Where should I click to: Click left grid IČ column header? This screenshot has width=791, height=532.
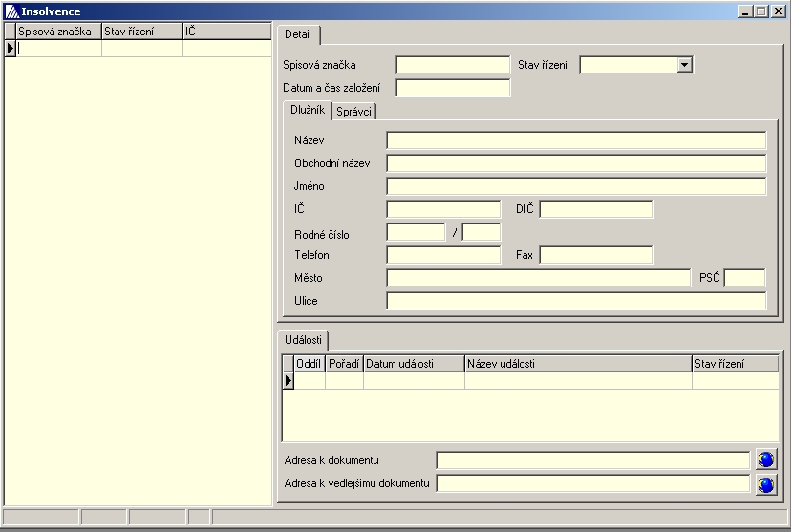227,32
